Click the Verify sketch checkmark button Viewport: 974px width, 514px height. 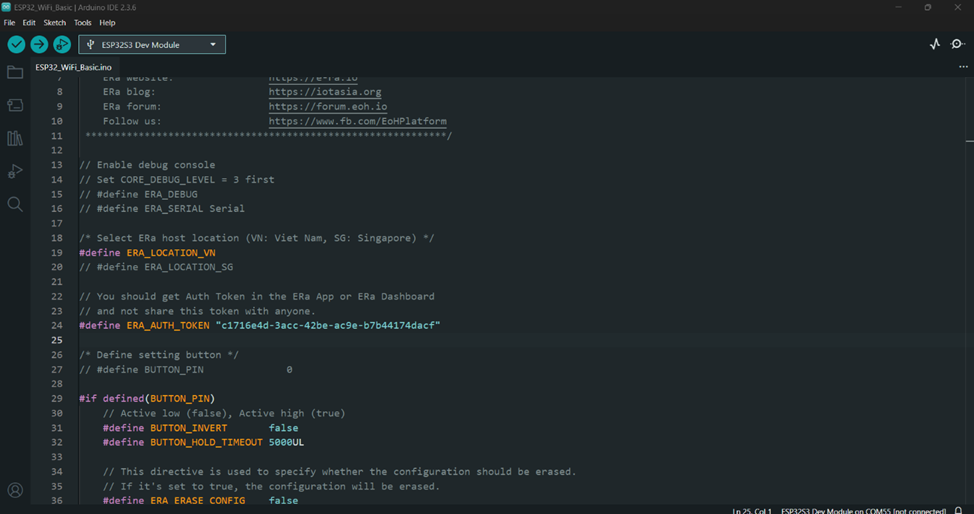coord(16,44)
